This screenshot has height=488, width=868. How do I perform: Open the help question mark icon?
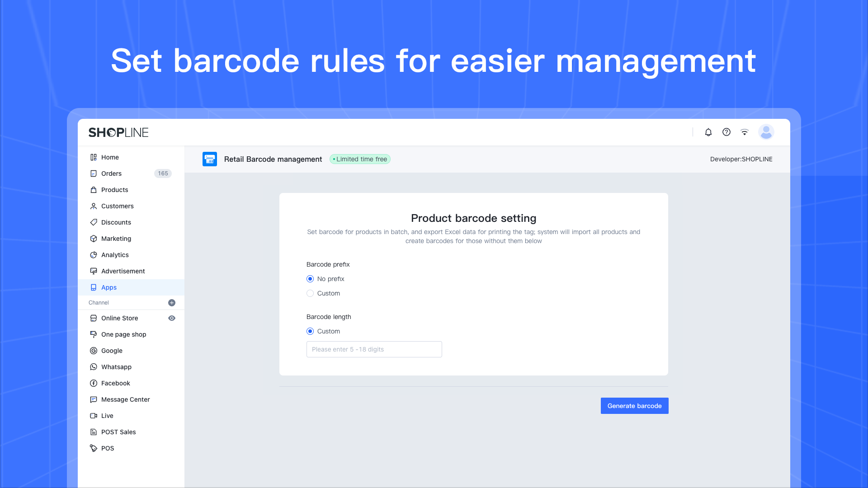click(x=726, y=132)
